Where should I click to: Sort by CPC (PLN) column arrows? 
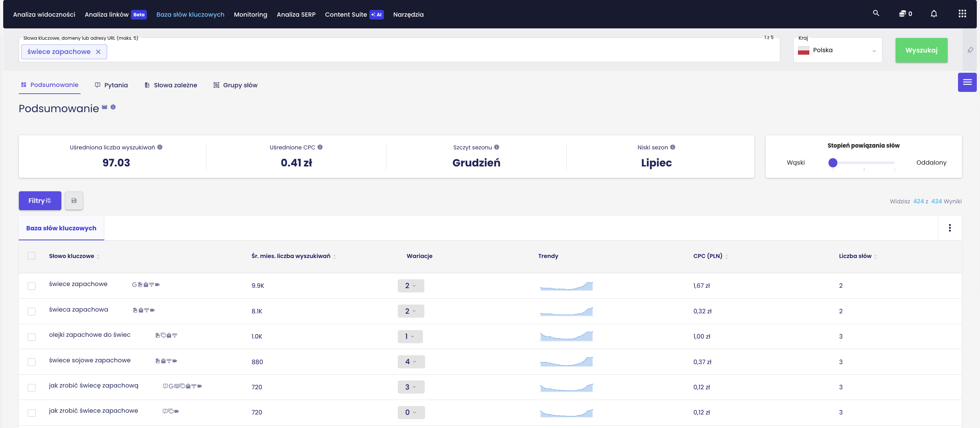click(x=727, y=257)
